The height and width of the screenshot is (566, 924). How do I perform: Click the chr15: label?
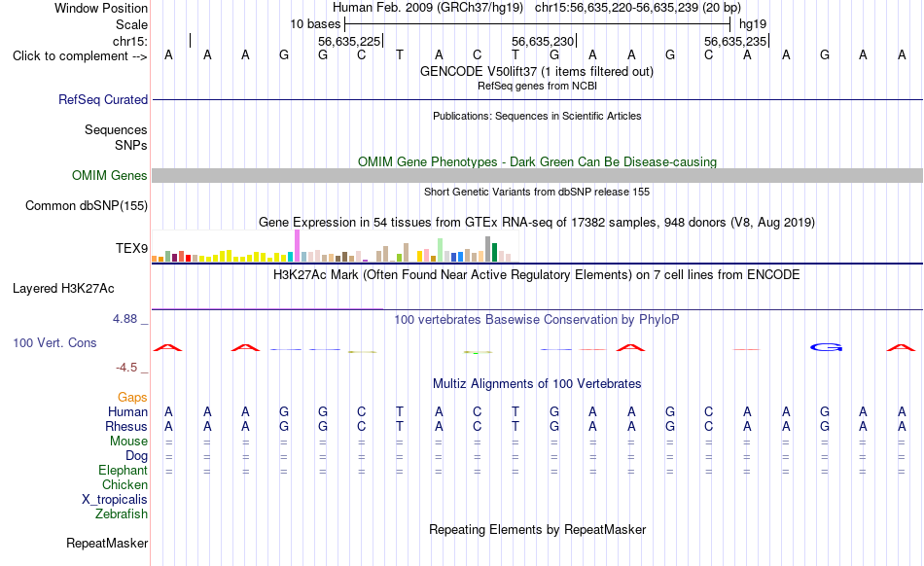129,41
